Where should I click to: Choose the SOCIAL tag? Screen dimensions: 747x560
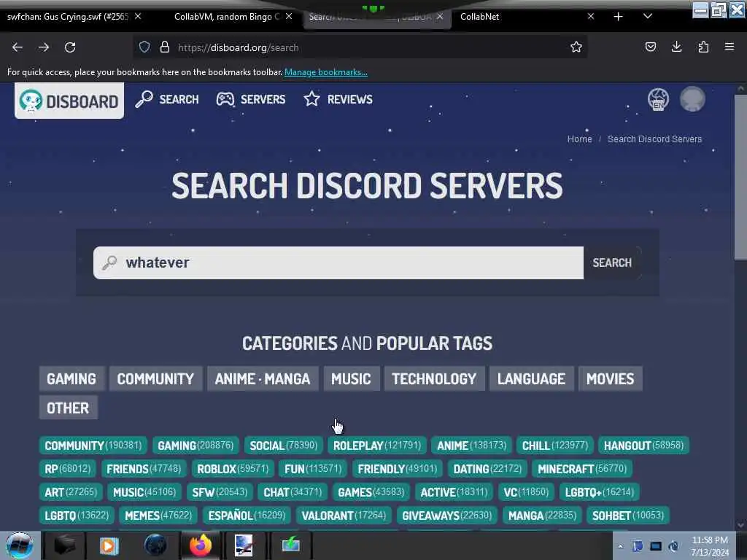click(x=284, y=446)
